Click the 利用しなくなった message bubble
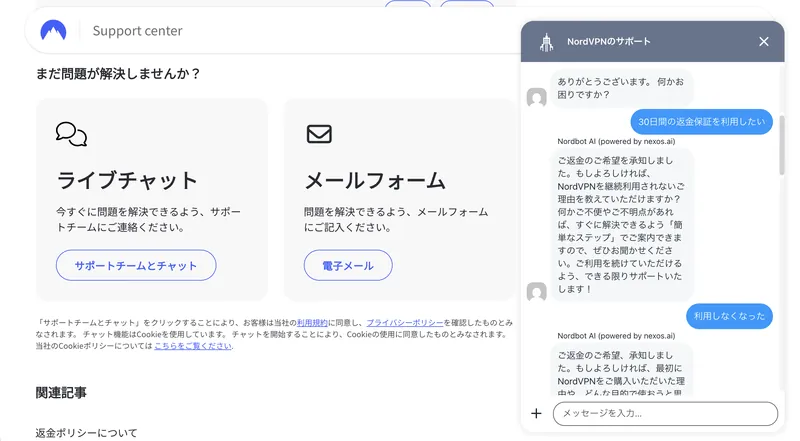The image size is (800, 441). click(x=729, y=316)
